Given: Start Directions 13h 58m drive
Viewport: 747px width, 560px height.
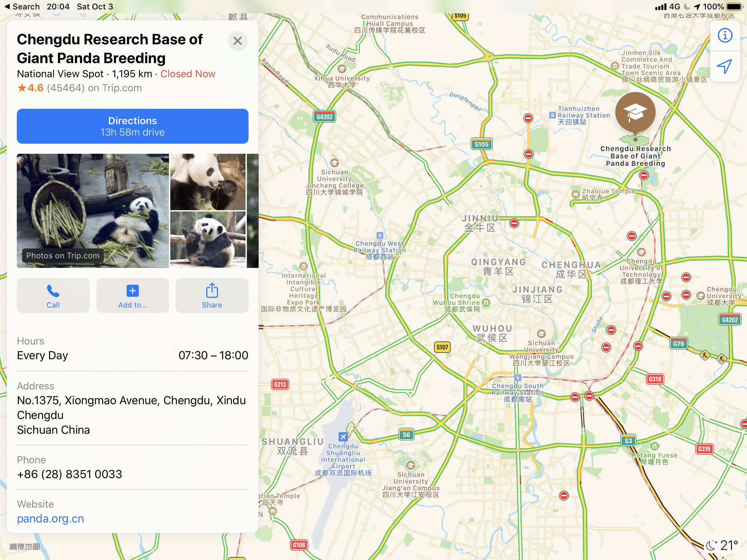Looking at the screenshot, I should 132,126.
